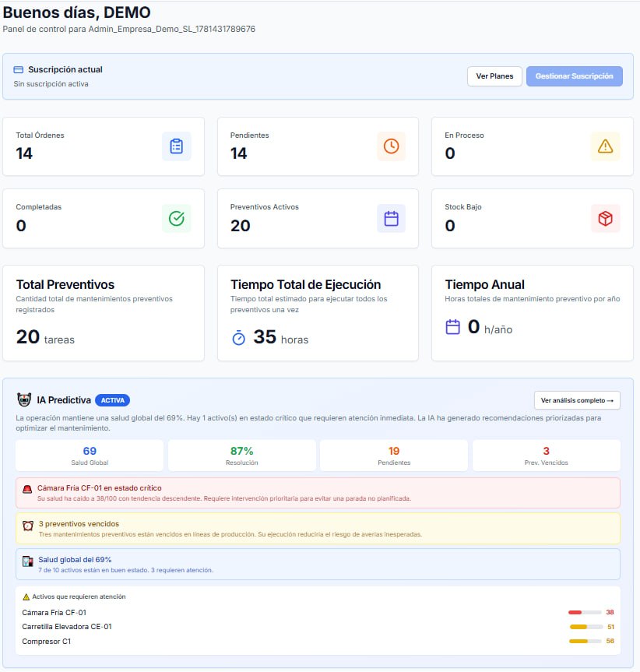The width and height of the screenshot is (640, 672).
Task: Open the Cámara Fría CF-01 en estado crítico alert
Action: [x=318, y=493]
